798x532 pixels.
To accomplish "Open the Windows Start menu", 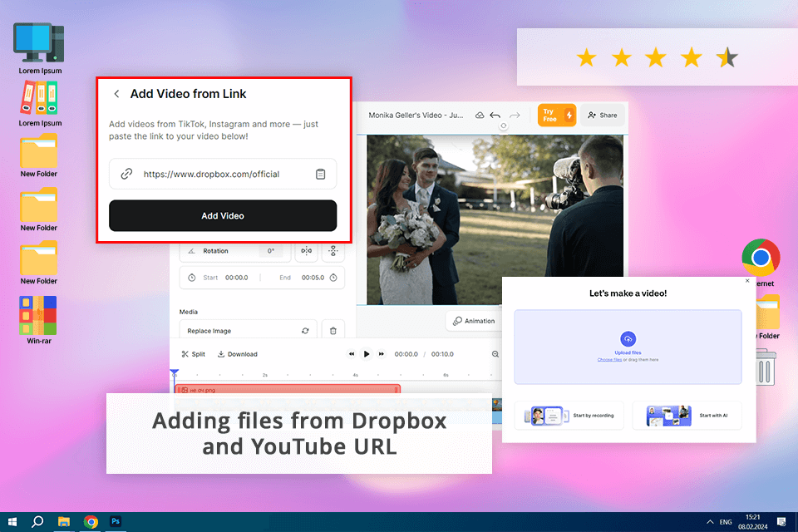I will pyautogui.click(x=12, y=522).
